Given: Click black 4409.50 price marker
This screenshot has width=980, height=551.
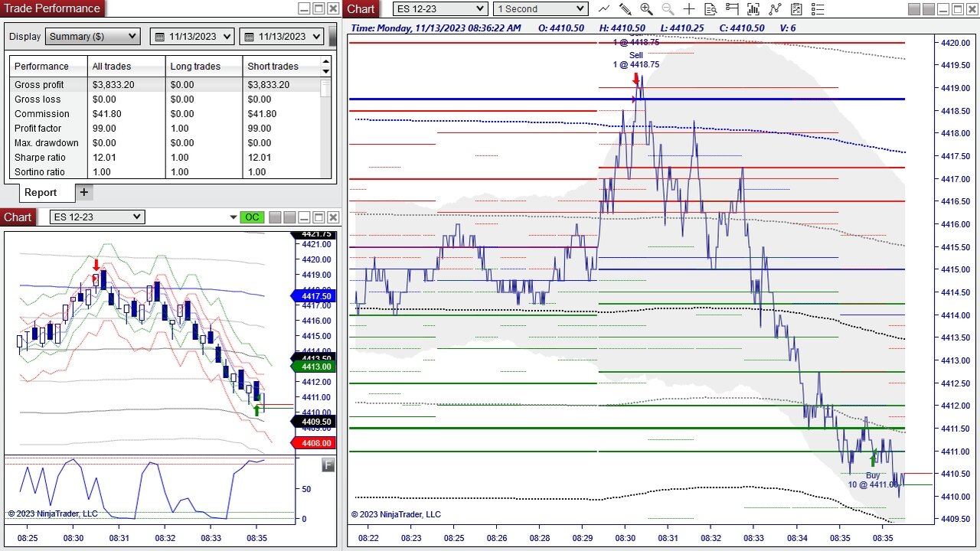Looking at the screenshot, I should tap(314, 422).
